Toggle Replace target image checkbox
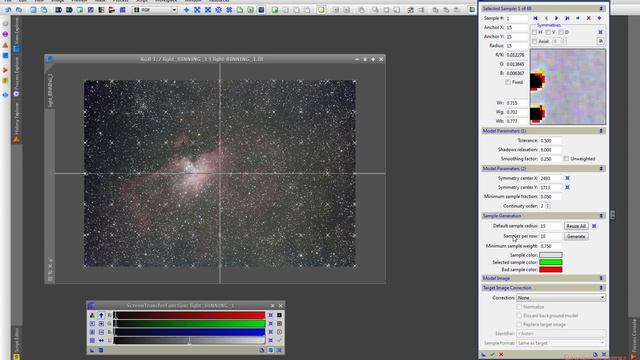Viewport: 640px width, 360px height. pyautogui.click(x=519, y=324)
